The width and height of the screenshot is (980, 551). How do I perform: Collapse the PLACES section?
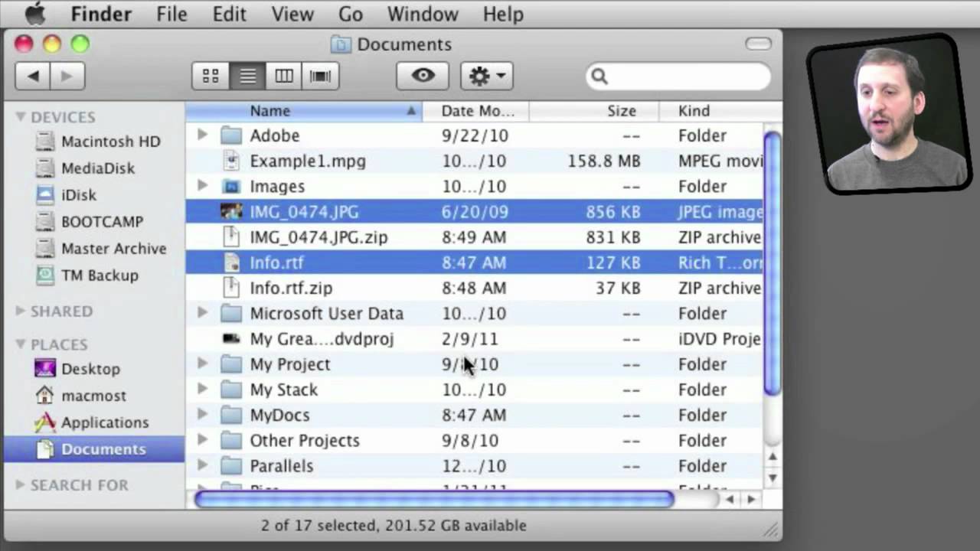click(x=21, y=344)
